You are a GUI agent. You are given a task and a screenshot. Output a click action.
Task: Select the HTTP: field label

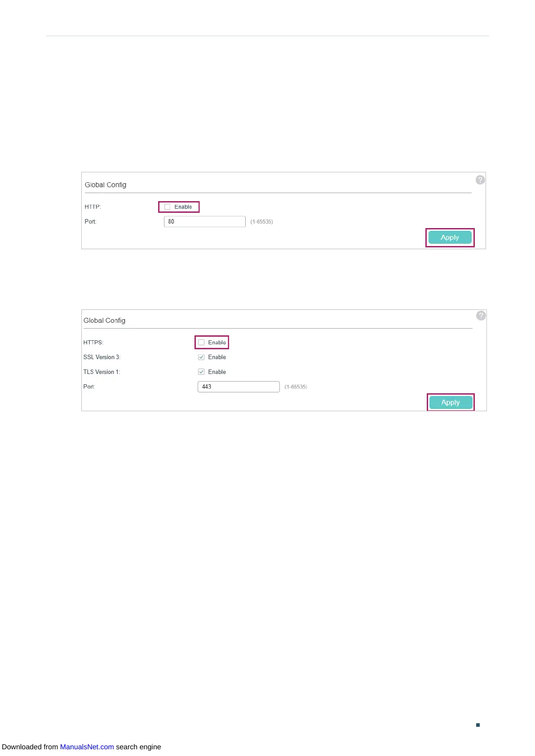[x=93, y=207]
